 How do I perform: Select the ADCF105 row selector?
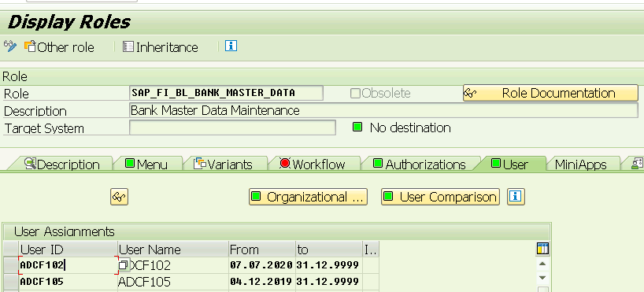pos(11,282)
